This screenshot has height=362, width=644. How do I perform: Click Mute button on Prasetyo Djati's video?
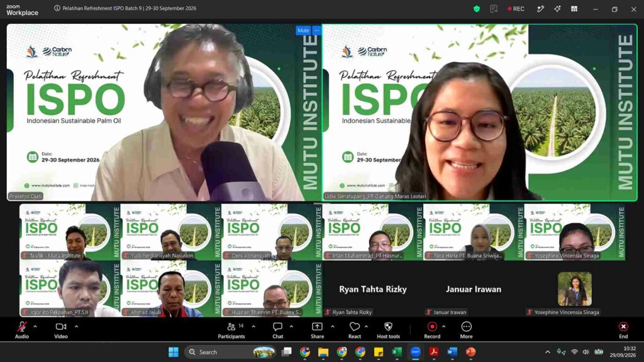(303, 30)
